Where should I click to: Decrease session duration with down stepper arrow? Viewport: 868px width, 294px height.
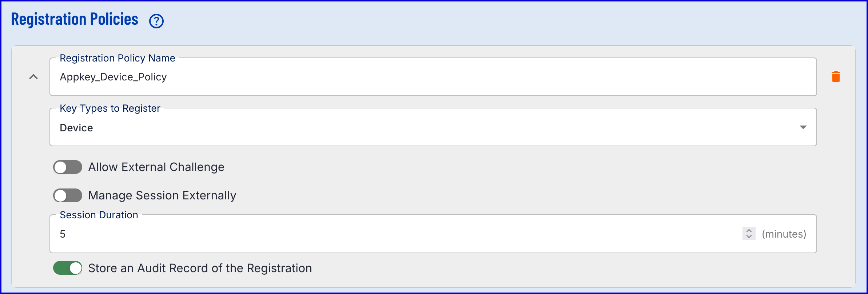tap(749, 237)
